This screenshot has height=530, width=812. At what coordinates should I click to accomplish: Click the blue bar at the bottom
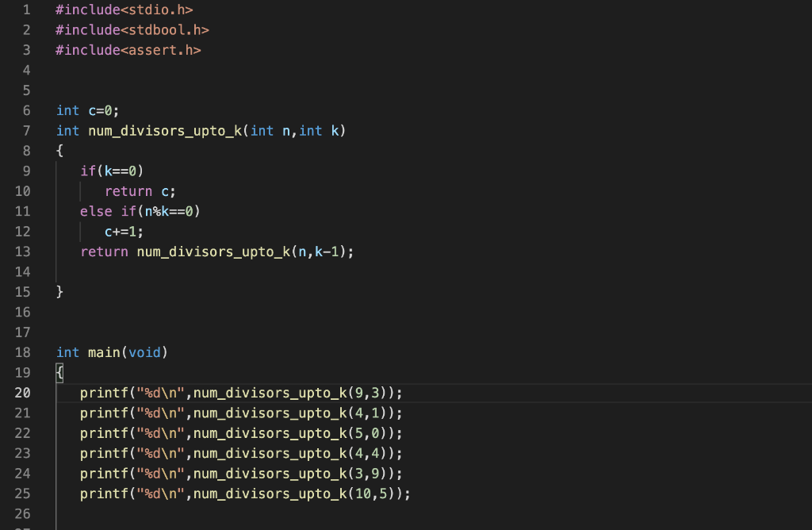[406, 526]
